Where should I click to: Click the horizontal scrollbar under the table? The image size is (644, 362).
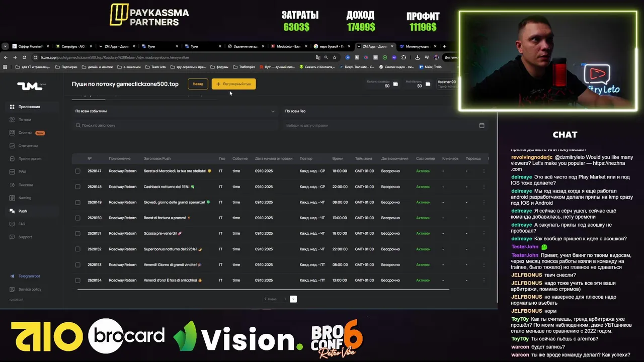(263, 289)
